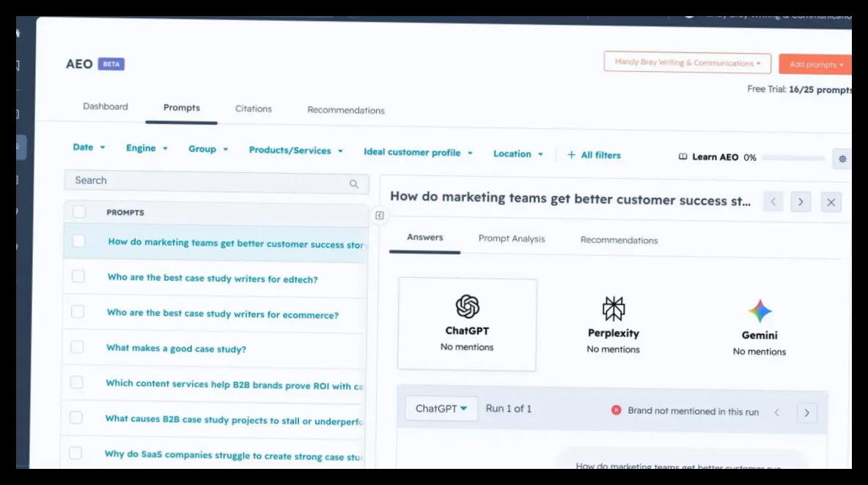The image size is (868, 485).
Task: Select the Answers tab
Action: [424, 237]
